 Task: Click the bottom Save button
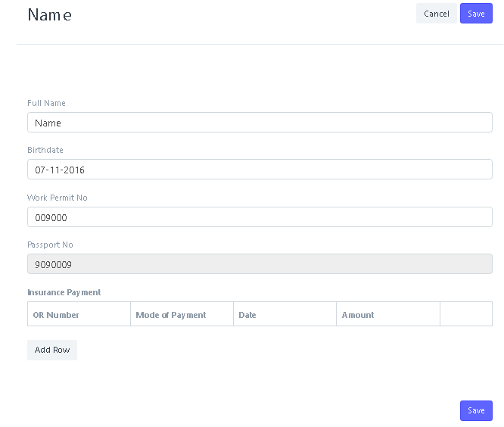point(476,410)
